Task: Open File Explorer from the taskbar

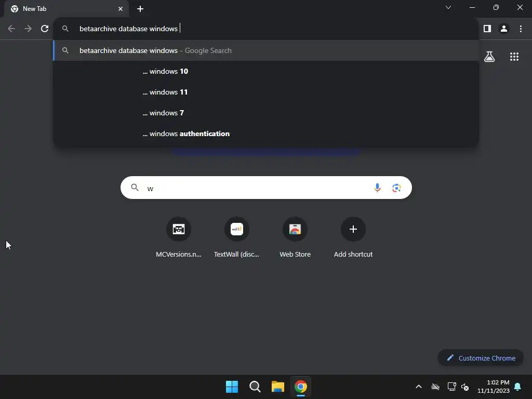Action: (x=277, y=387)
